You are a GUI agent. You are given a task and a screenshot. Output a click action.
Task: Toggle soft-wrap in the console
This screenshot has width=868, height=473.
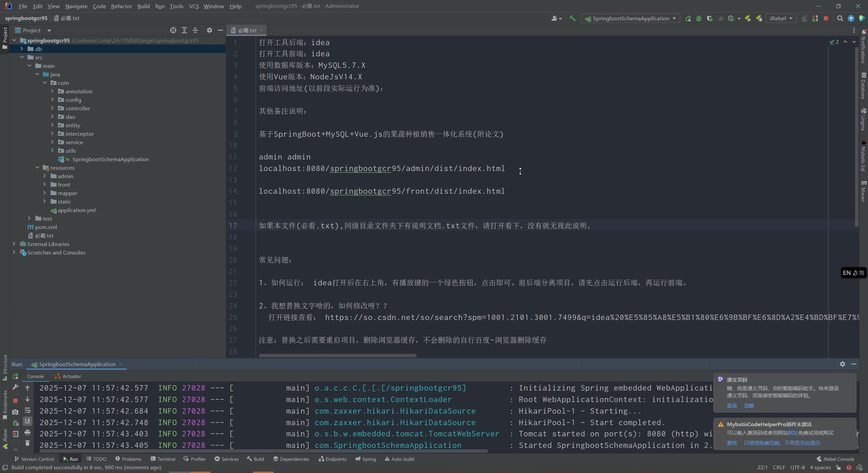point(27,411)
